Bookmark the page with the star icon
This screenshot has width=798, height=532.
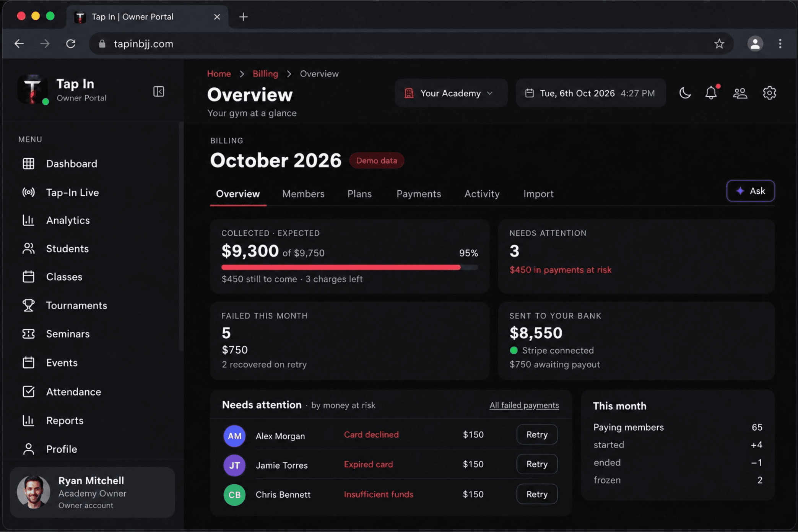(719, 44)
